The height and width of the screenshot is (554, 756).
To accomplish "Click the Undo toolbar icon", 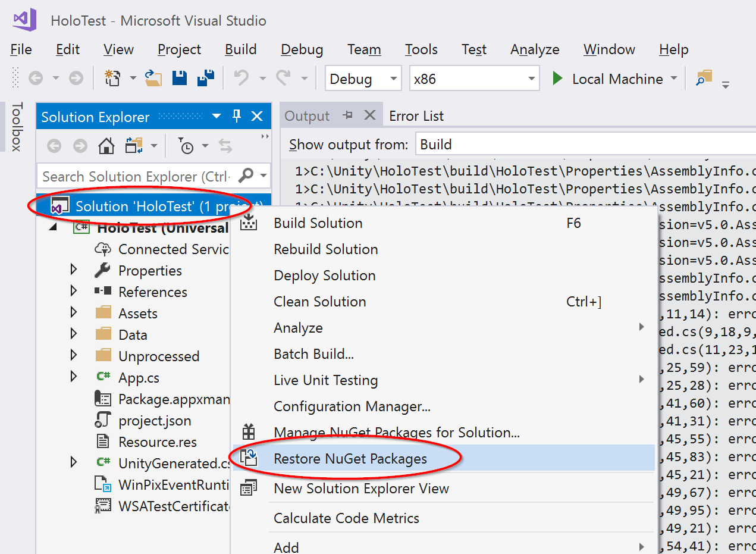I will point(241,78).
